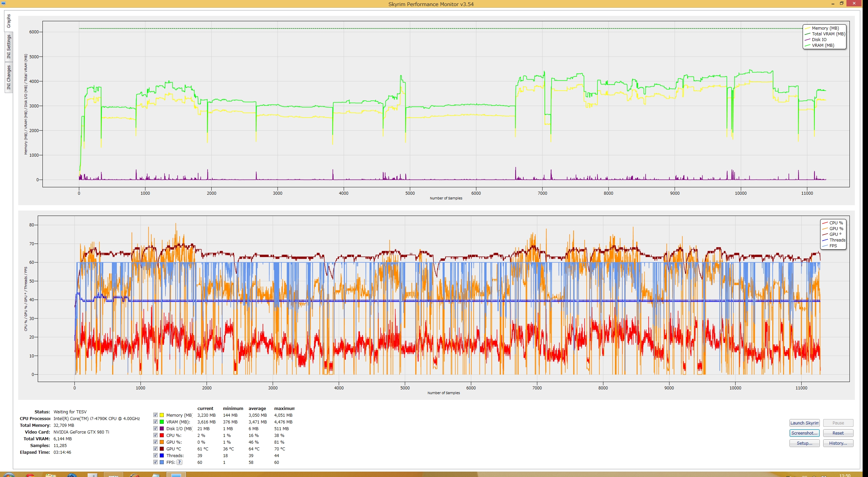
Task: Click average FPS value '58'
Action: tap(251, 463)
